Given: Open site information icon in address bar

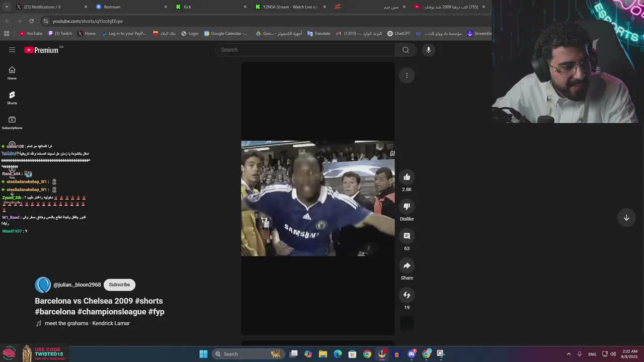Looking at the screenshot, I should pos(45,21).
